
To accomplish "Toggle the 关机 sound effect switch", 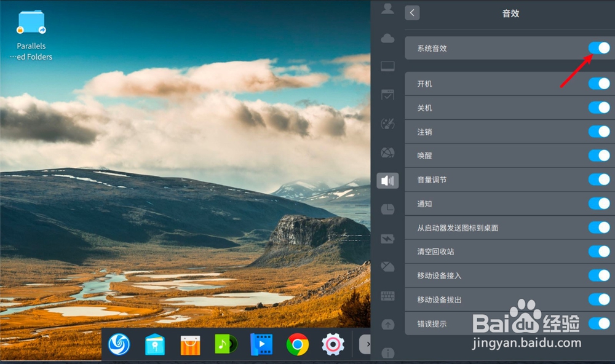I will (x=599, y=107).
